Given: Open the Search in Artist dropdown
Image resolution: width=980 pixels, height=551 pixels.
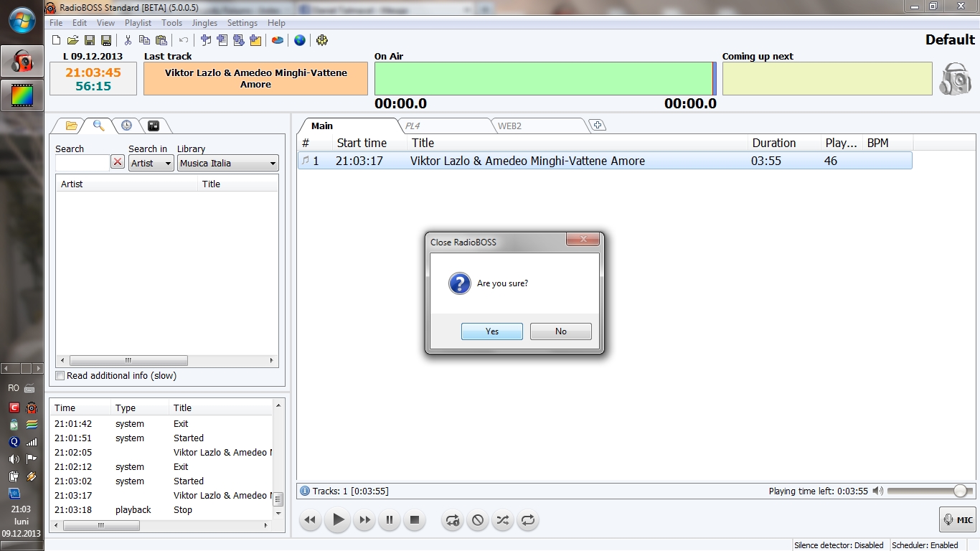Looking at the screenshot, I should [151, 163].
